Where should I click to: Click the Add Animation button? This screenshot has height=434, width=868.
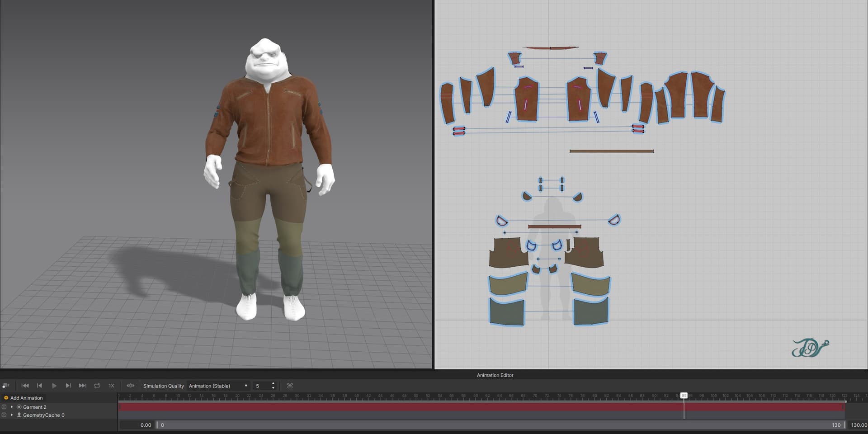[24, 398]
